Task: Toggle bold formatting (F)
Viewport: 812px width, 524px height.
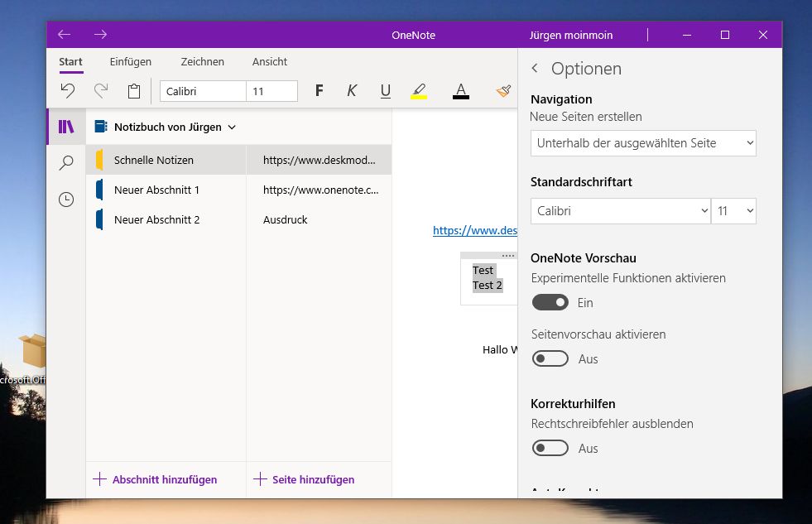Action: pos(319,90)
